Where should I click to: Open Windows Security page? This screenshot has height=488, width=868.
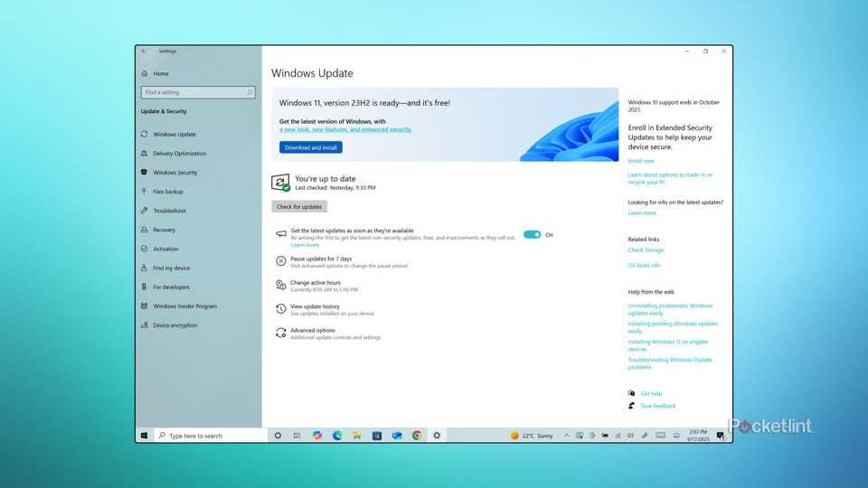click(175, 172)
